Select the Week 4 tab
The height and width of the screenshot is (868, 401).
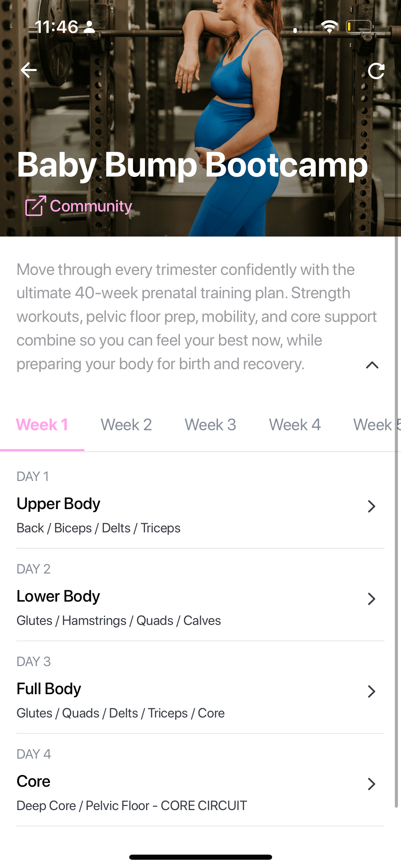295,425
